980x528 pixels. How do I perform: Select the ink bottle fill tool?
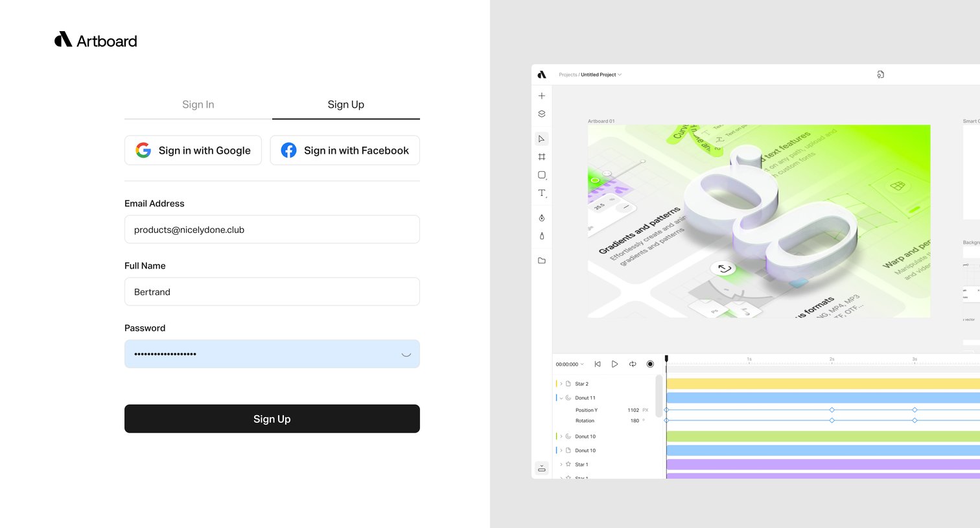[x=542, y=236]
